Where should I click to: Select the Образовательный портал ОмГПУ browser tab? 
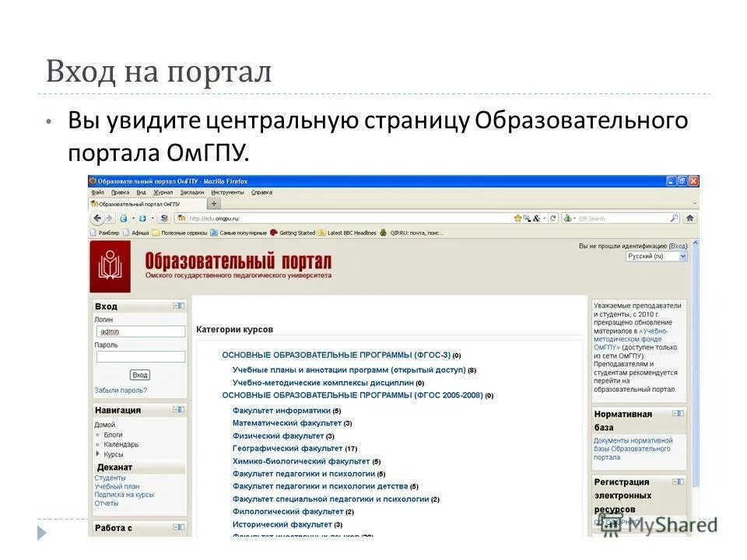click(x=148, y=204)
